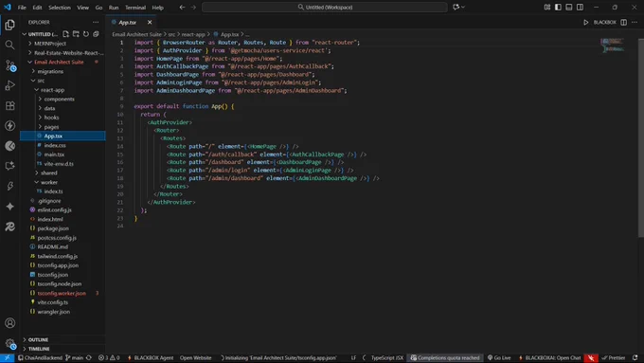Click New Folder icon in Explorer header

tap(76, 34)
